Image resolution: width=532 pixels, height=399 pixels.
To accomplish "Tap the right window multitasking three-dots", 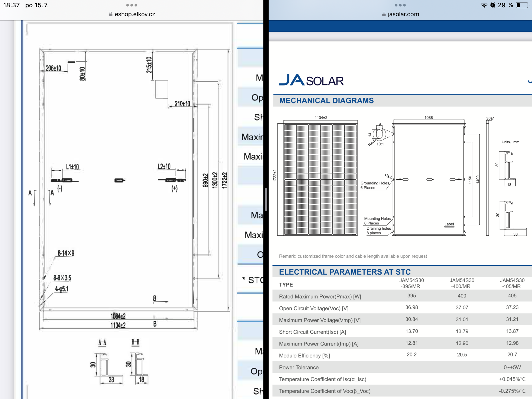I will click(400, 5).
